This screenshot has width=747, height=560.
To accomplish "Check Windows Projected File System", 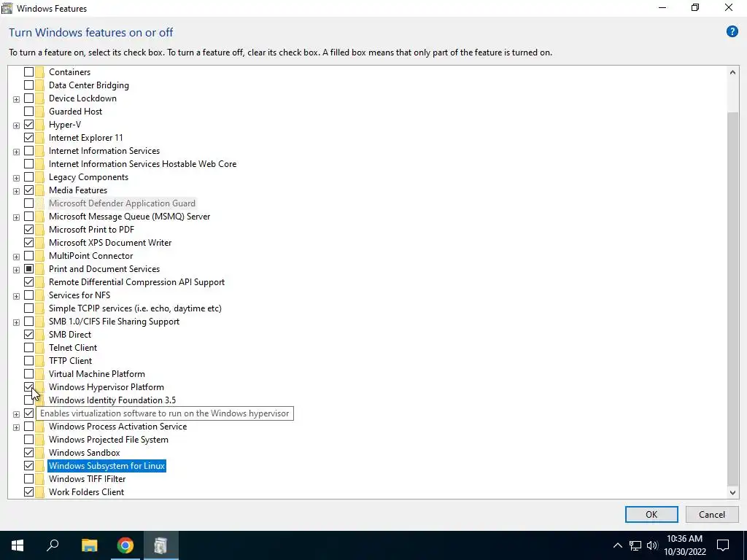I will pyautogui.click(x=28, y=440).
